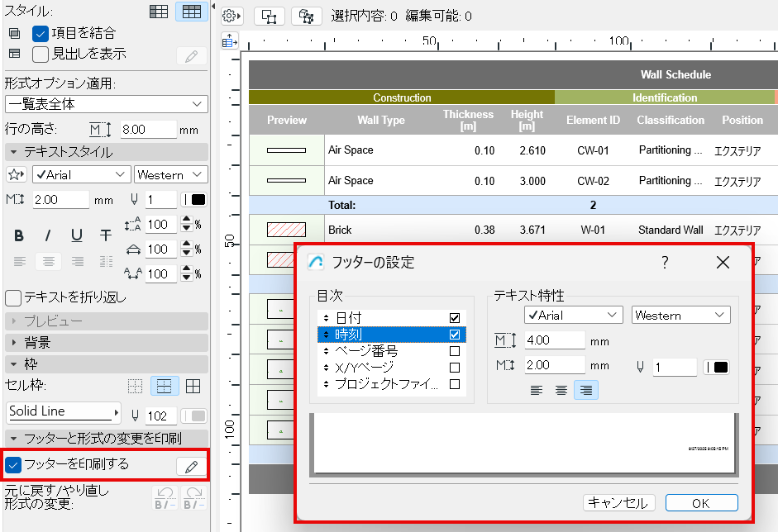The image size is (778, 532).
Task: Uncheck the 時刻 checkbox in footer dialog
Action: tap(455, 335)
